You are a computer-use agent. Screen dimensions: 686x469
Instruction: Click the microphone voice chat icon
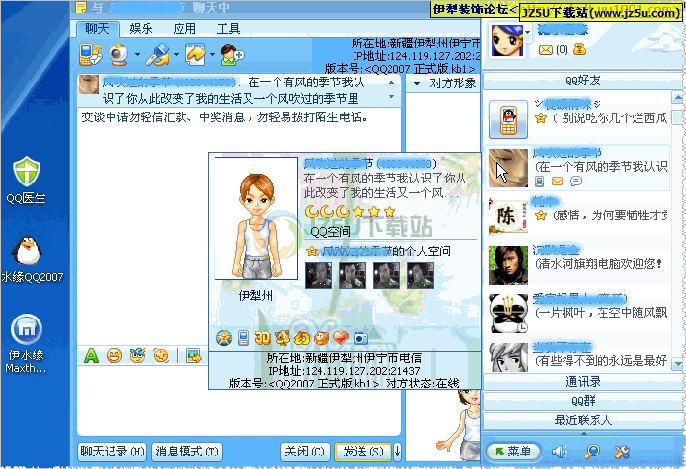click(158, 55)
